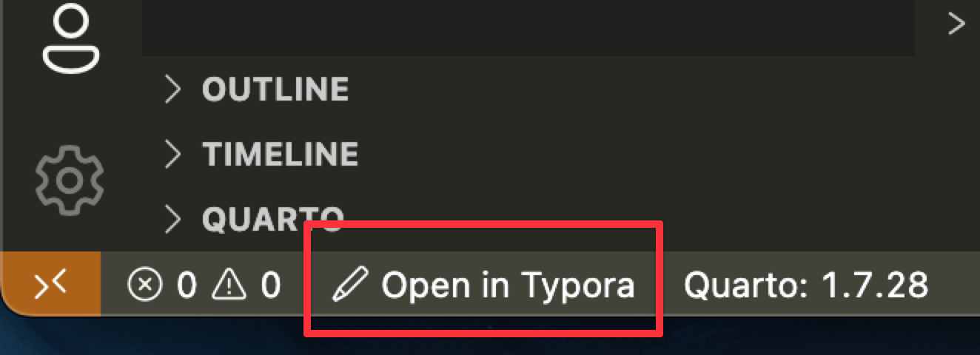
Task: Click the Quarto: 1.7.28 version status
Action: point(805,285)
